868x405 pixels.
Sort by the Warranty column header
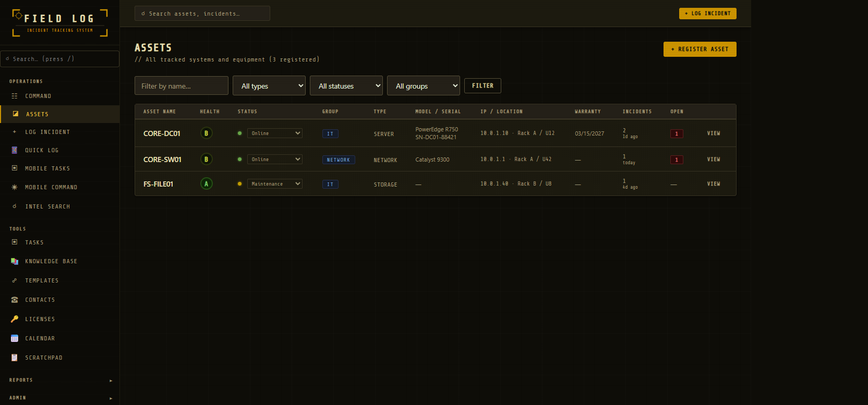pos(588,112)
